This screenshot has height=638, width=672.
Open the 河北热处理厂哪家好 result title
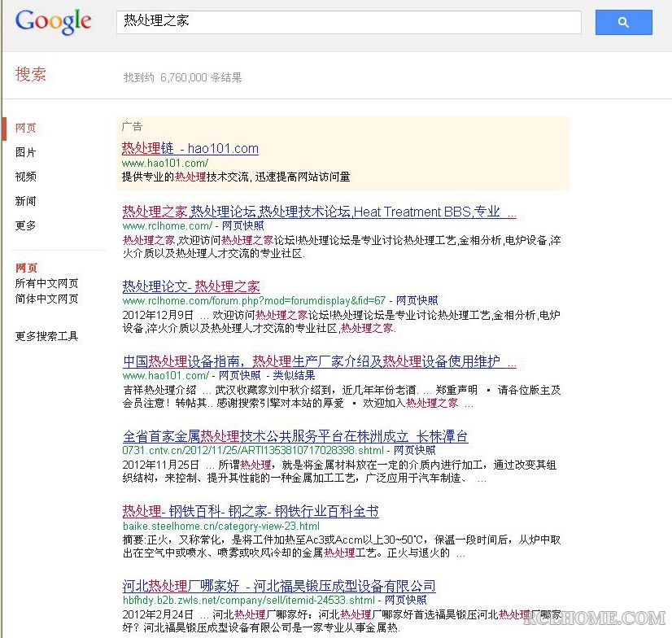click(279, 586)
